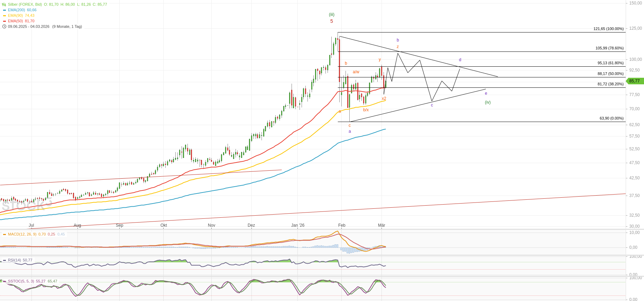Click the 09.06.2025 - 04.03.2026 date range
This screenshot has width=644, height=301.
(29, 27)
